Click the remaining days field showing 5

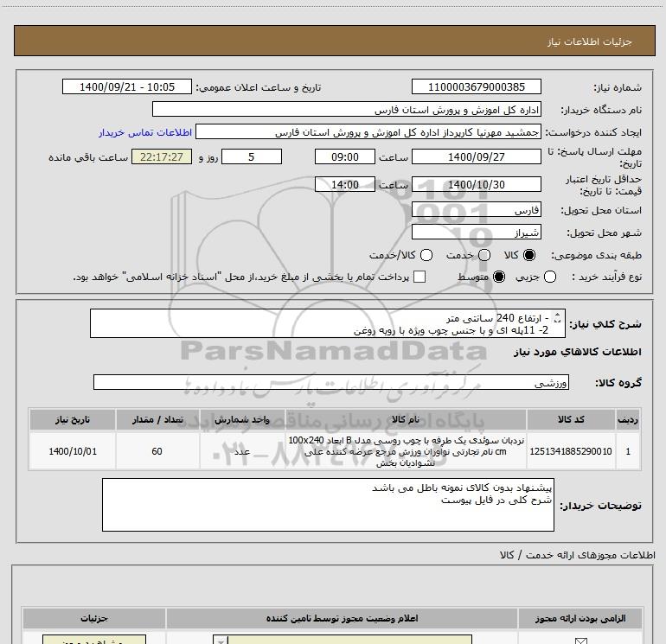(252, 156)
